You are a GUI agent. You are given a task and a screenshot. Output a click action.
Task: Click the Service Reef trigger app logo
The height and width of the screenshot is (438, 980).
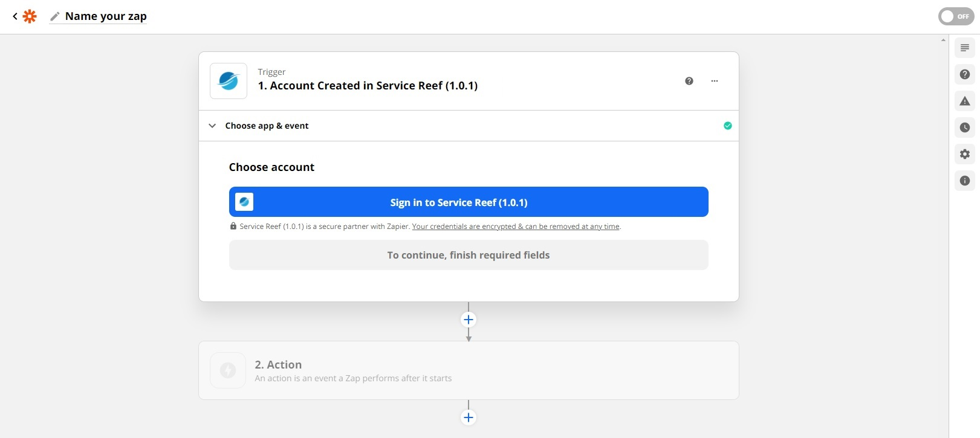[x=229, y=81]
